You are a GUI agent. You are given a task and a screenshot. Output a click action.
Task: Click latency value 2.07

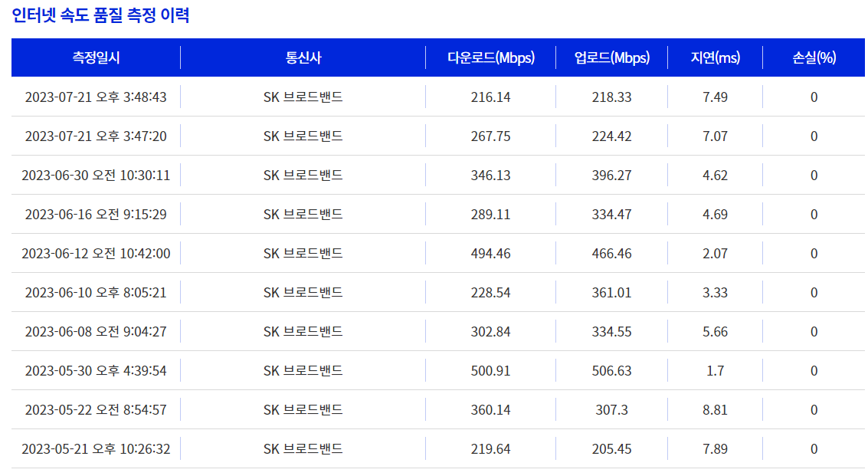[x=715, y=253]
